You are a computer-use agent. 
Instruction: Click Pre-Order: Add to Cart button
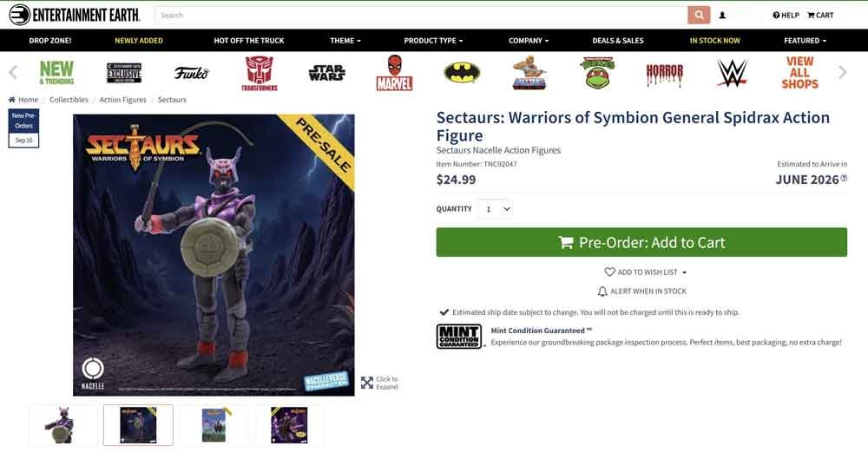tap(641, 242)
